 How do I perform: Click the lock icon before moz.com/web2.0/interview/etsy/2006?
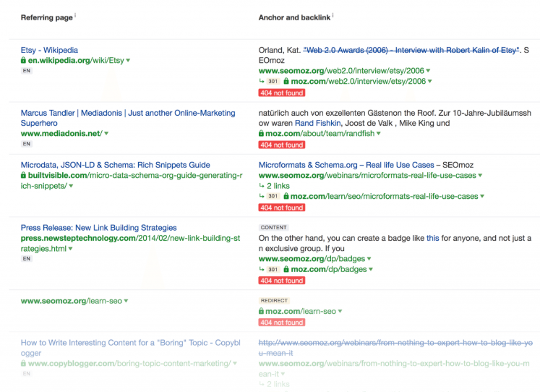(286, 81)
